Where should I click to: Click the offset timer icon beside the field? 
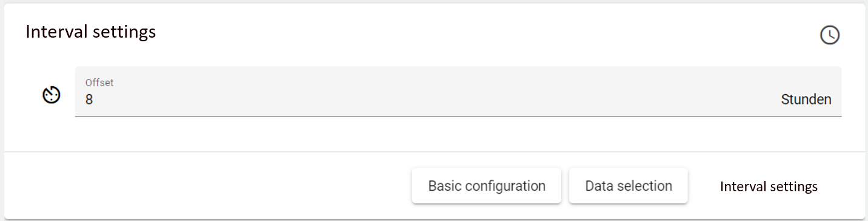click(52, 95)
